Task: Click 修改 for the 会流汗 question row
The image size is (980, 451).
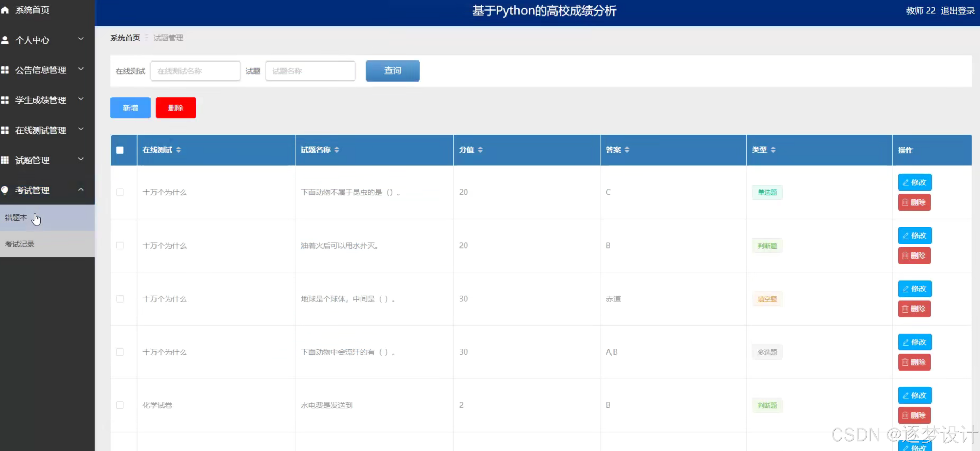Action: (x=915, y=342)
